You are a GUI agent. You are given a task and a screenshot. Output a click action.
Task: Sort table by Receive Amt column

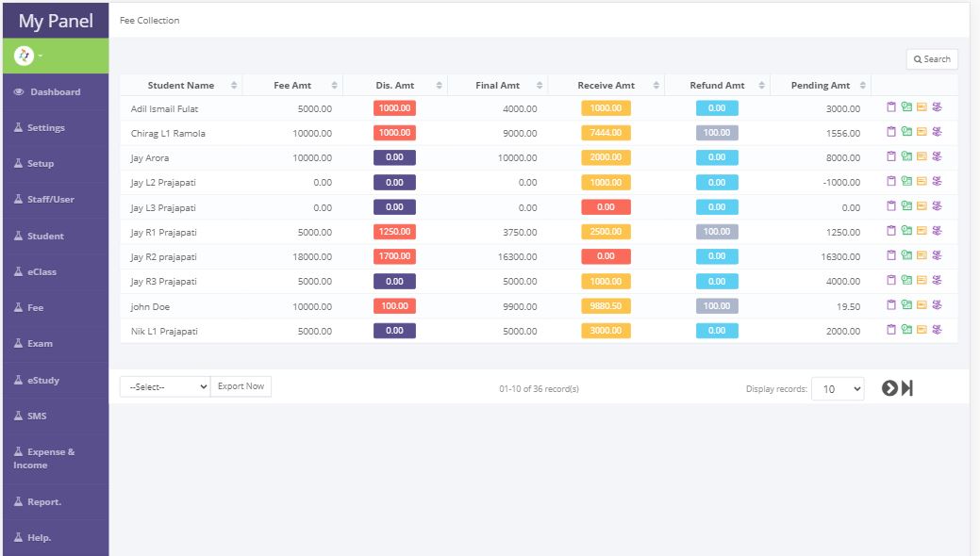606,85
